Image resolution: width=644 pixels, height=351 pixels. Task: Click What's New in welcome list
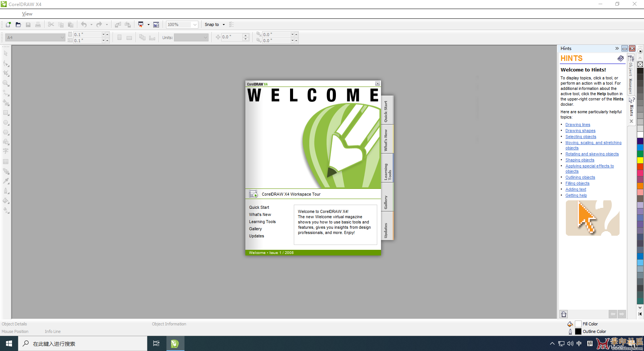click(x=260, y=215)
